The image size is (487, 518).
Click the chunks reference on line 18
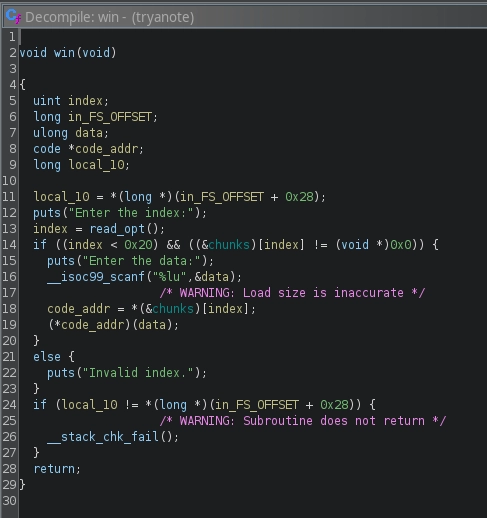click(173, 309)
